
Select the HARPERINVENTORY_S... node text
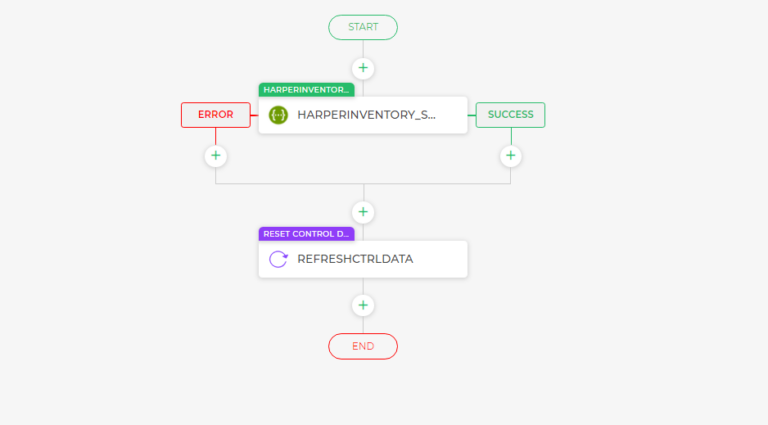pyautogui.click(x=366, y=115)
